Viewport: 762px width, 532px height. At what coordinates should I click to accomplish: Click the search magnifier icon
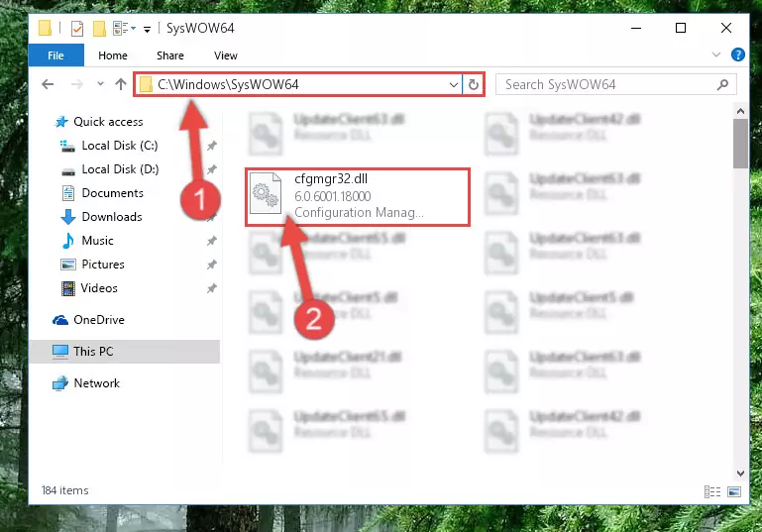(x=722, y=84)
